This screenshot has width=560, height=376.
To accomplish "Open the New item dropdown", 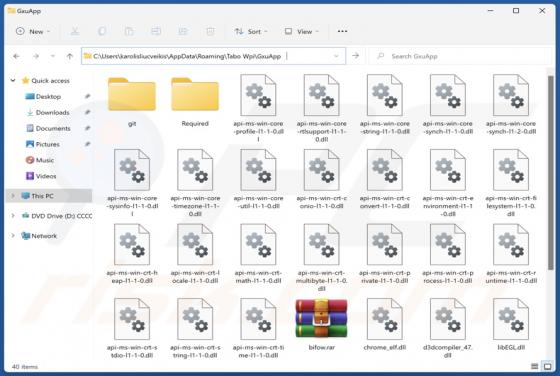I will [33, 31].
